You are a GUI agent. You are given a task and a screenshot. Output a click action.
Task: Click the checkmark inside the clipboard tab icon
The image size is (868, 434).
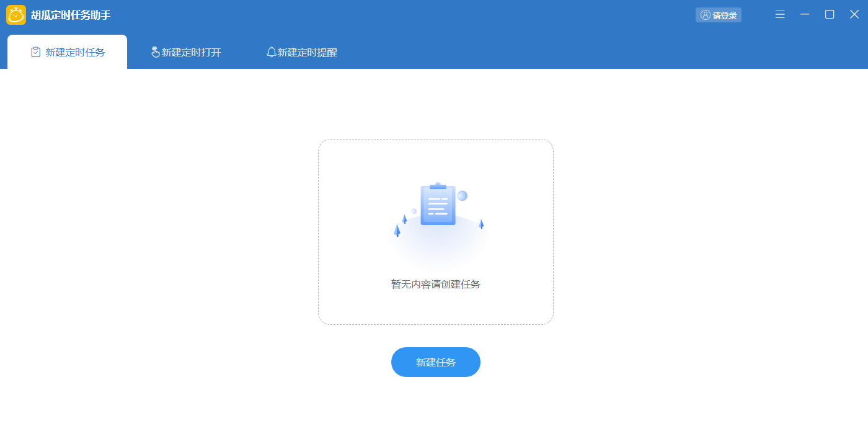pos(34,52)
